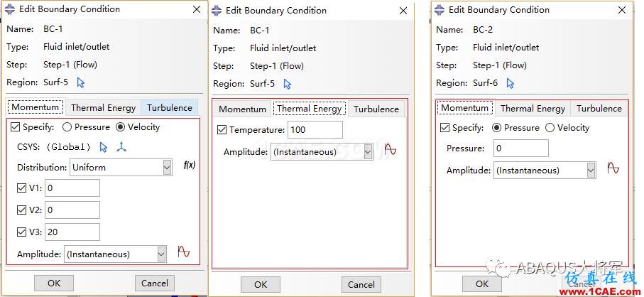Select the Velocity radio in the BC-2 dialog
Screen dimensions: 644x297
(550, 128)
